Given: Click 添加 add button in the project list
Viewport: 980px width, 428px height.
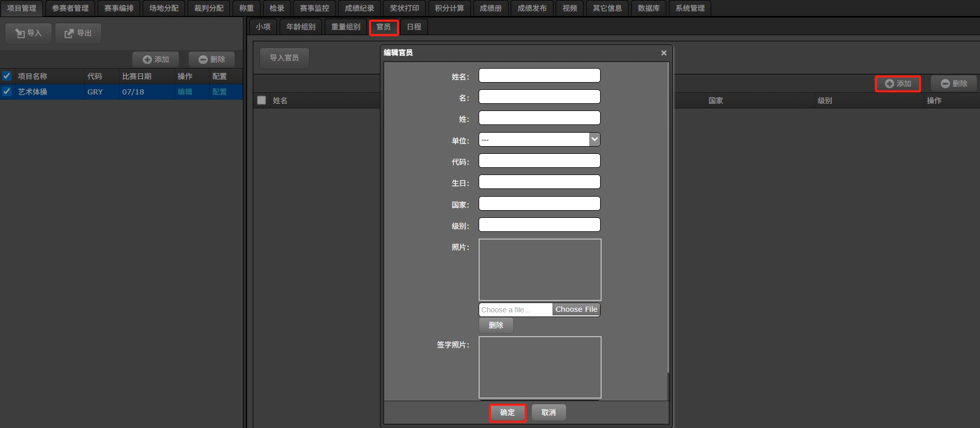Looking at the screenshot, I should [156, 59].
